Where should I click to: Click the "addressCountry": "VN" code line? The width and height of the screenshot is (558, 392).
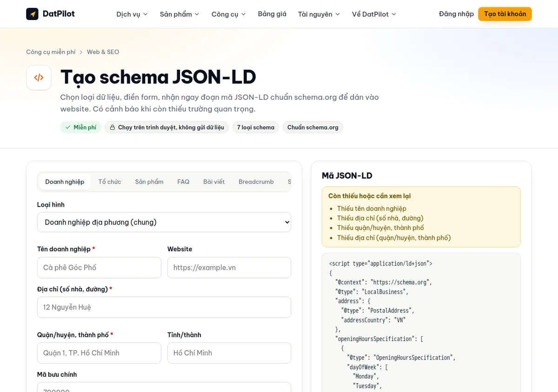[x=373, y=320]
